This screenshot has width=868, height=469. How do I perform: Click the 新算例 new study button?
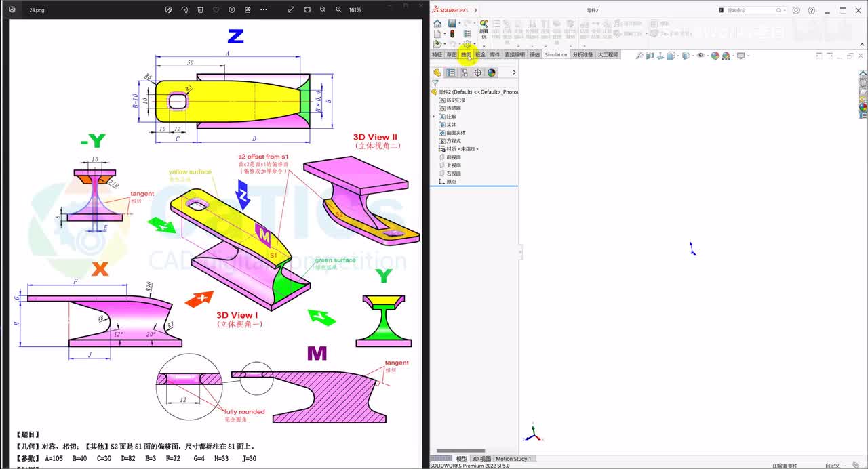(484, 28)
